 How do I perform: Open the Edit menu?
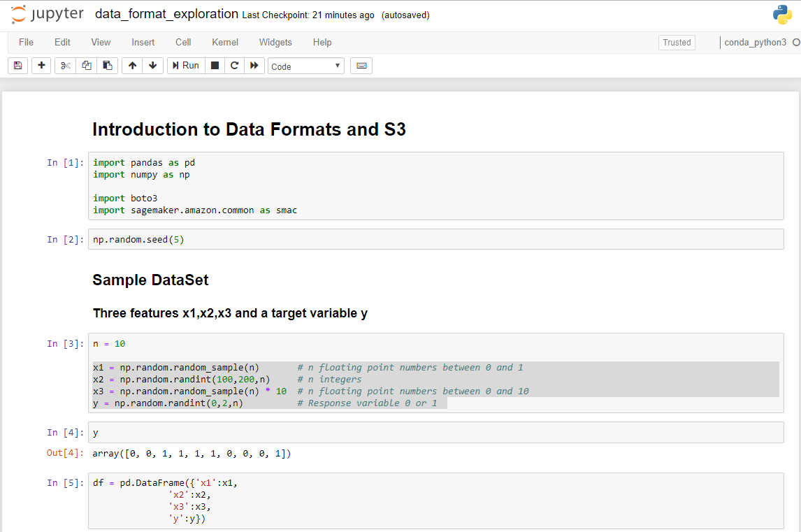pos(62,43)
